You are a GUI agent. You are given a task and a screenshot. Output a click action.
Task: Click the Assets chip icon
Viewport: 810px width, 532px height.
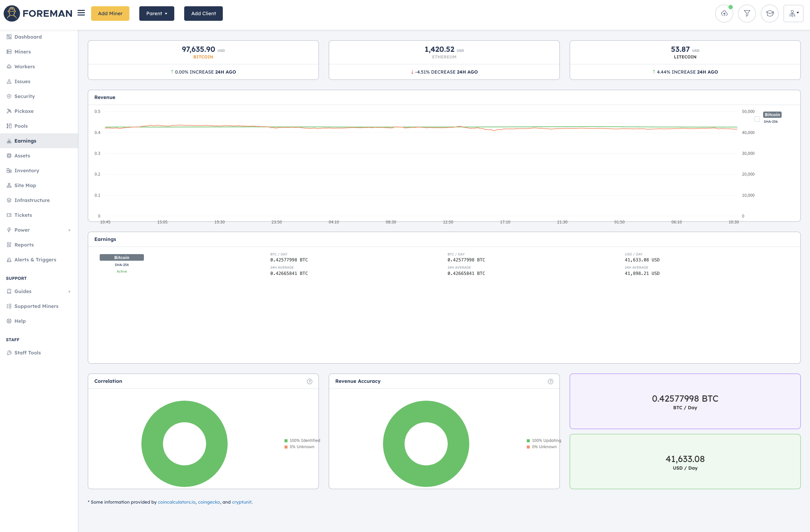(9, 155)
